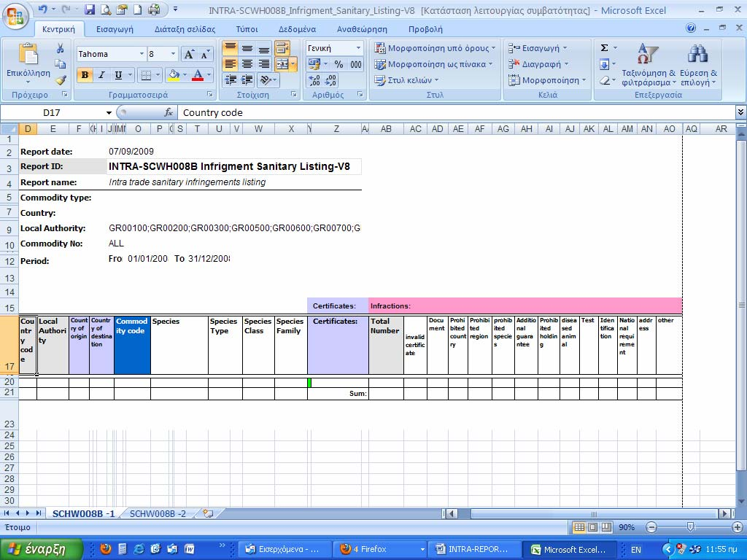
Task: Decrease font size with small A icon
Action: click(204, 54)
